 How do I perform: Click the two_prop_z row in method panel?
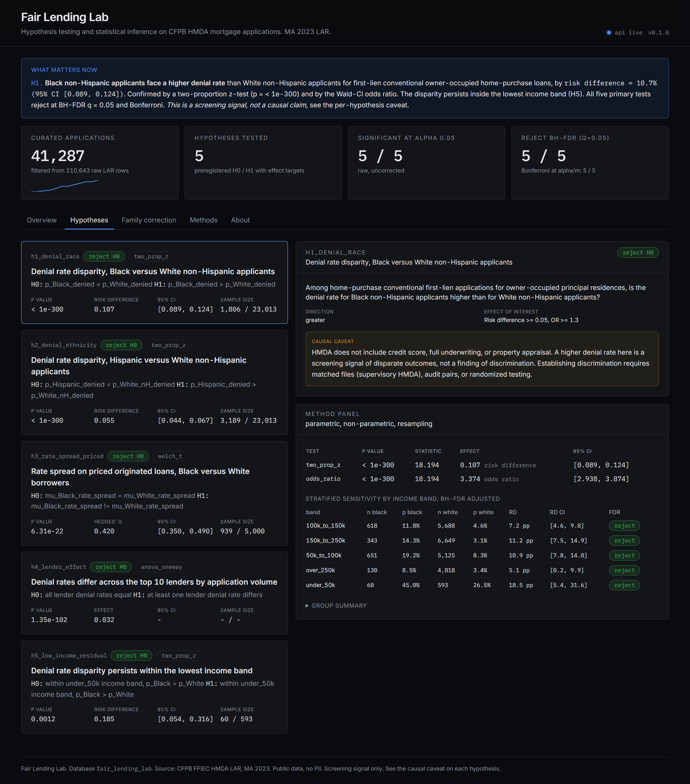(x=482, y=465)
